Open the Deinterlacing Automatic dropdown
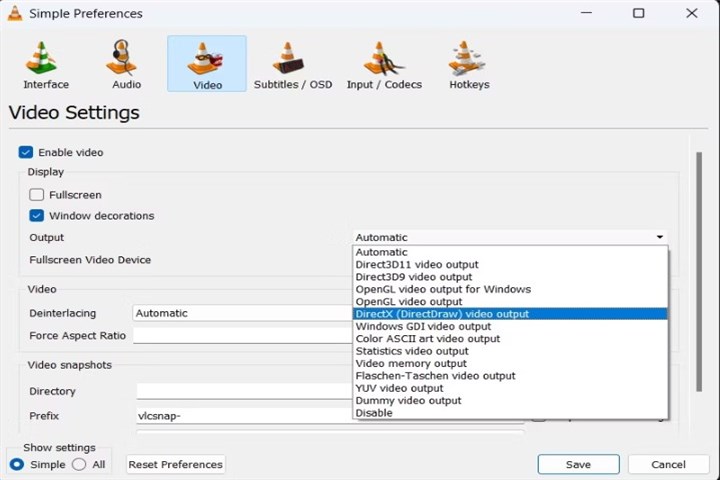This screenshot has height=480, width=720. click(x=243, y=313)
